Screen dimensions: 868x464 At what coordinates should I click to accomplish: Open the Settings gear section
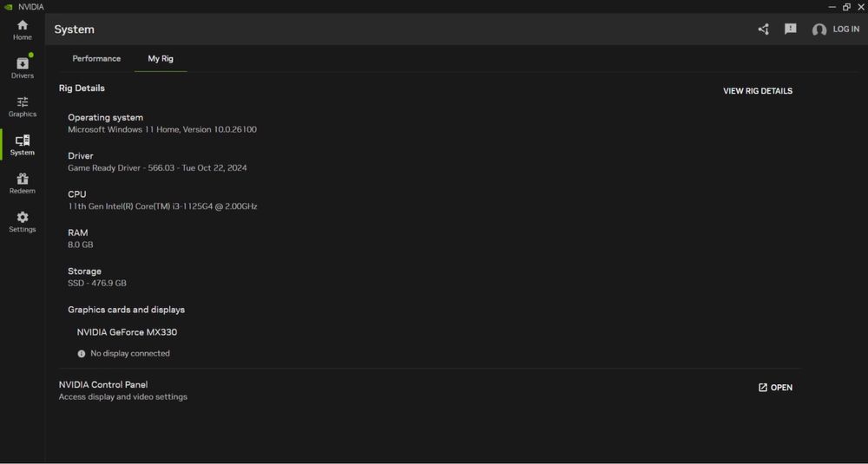click(23, 222)
